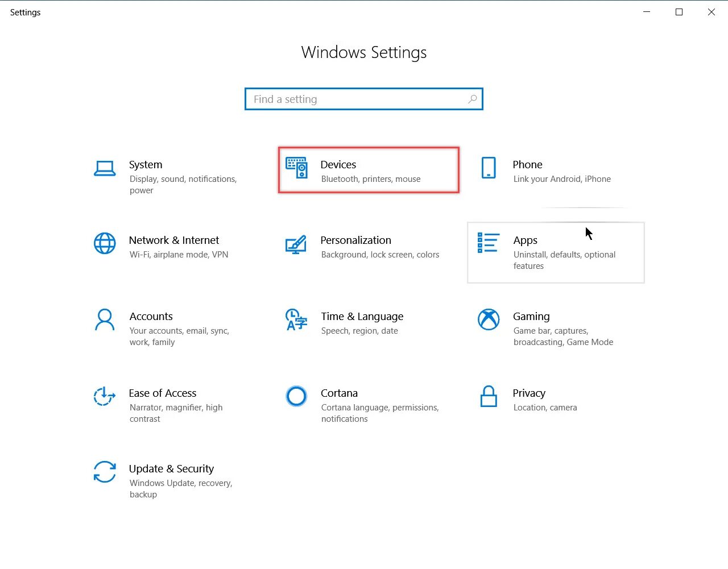Image resolution: width=728 pixels, height=569 pixels.
Task: Click the Time & Language icon
Action: pos(296,319)
